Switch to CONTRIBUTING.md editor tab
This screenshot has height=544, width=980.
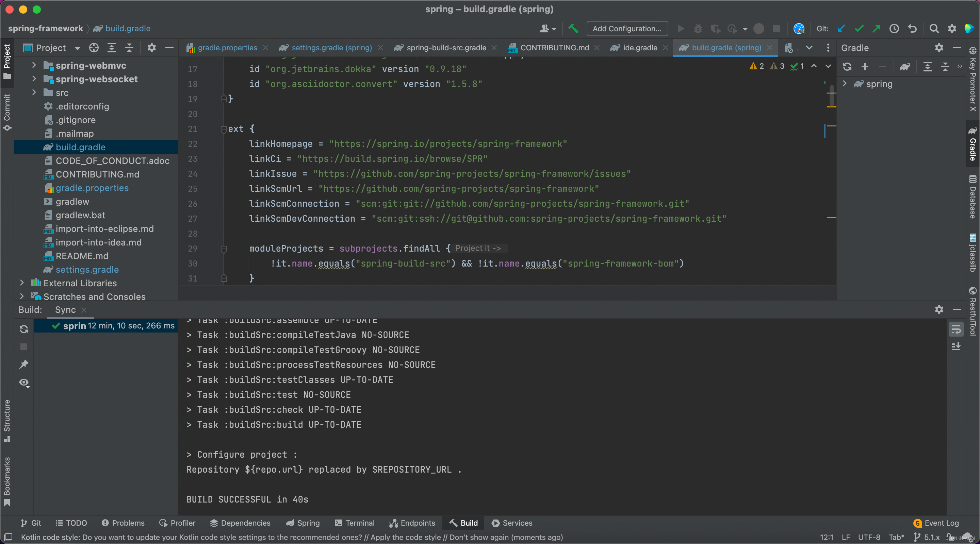point(554,48)
